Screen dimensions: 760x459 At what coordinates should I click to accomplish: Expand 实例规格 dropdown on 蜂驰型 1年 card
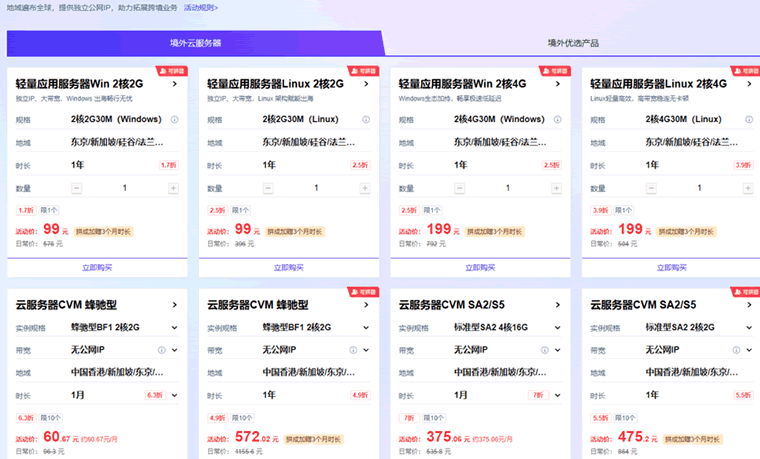[x=366, y=328]
